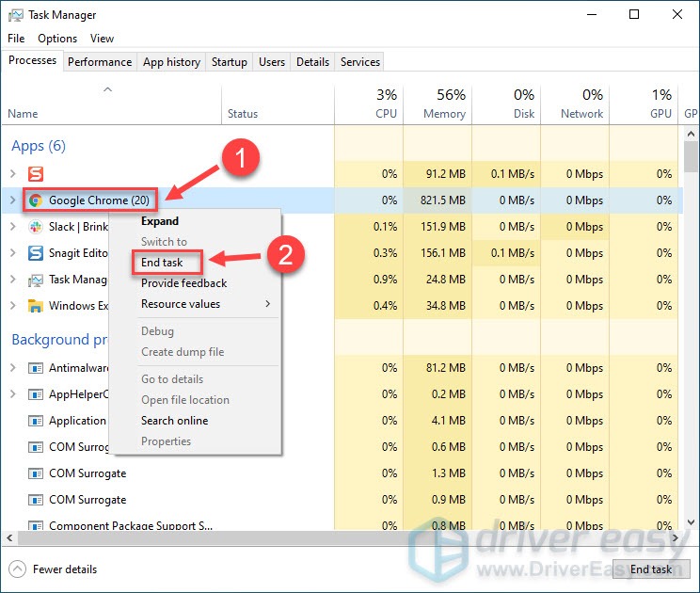This screenshot has width=700, height=593.
Task: Click the red S app icon at top of Apps
Action: coord(36,174)
